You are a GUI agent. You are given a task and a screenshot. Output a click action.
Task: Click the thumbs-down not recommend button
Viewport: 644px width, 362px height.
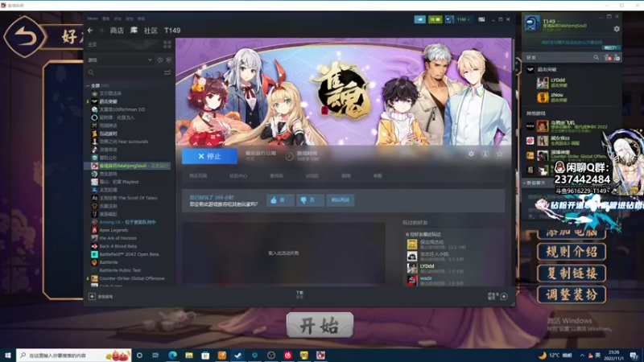pyautogui.click(x=310, y=200)
